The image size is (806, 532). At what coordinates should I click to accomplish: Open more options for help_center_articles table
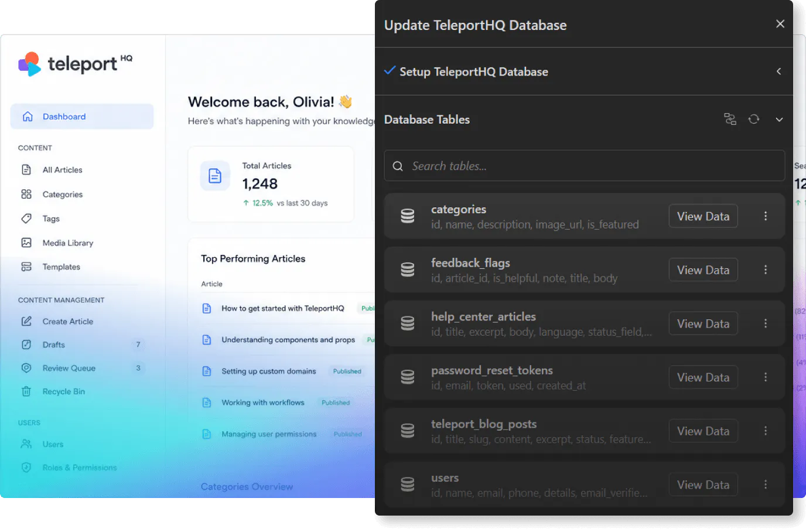pos(766,324)
